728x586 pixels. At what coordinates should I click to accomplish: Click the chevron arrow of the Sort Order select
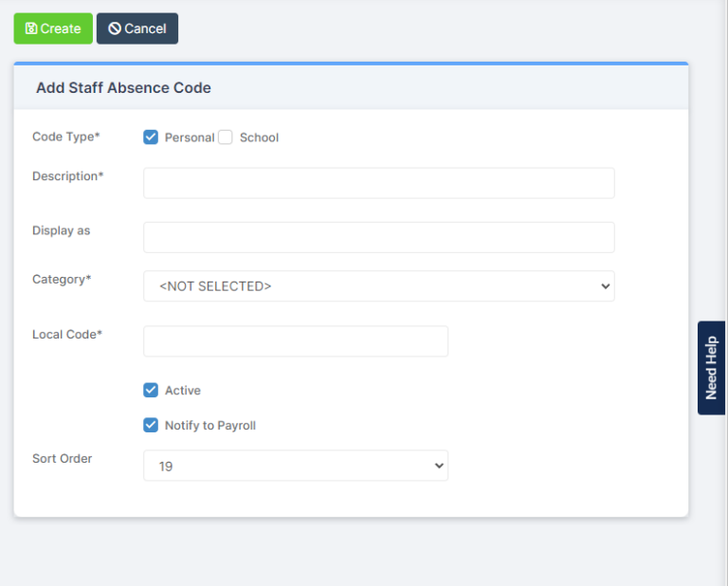click(438, 466)
